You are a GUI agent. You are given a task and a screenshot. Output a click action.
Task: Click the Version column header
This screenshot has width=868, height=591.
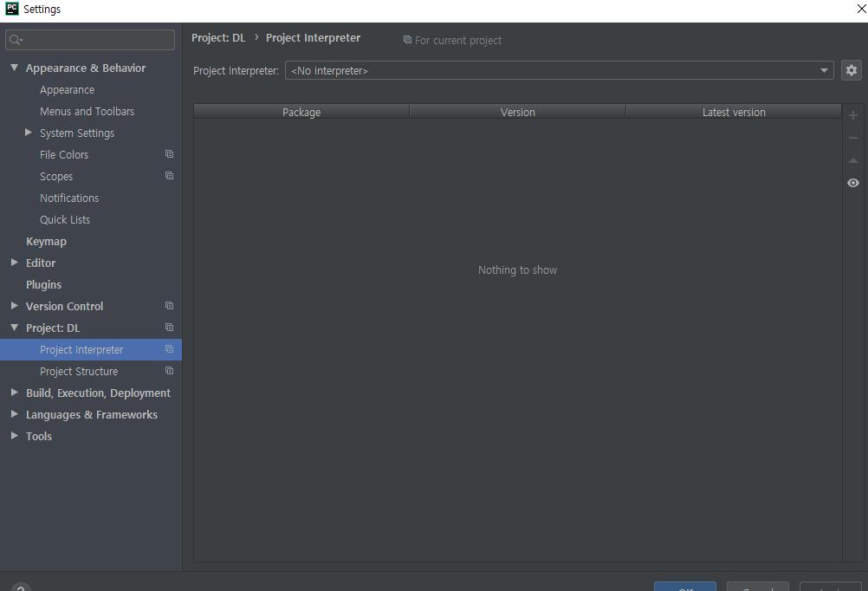tap(517, 112)
